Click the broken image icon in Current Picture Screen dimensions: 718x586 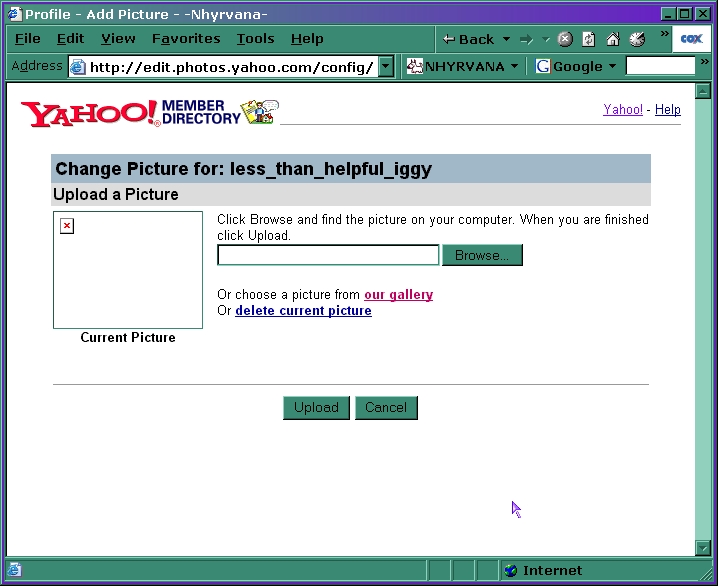(67, 226)
